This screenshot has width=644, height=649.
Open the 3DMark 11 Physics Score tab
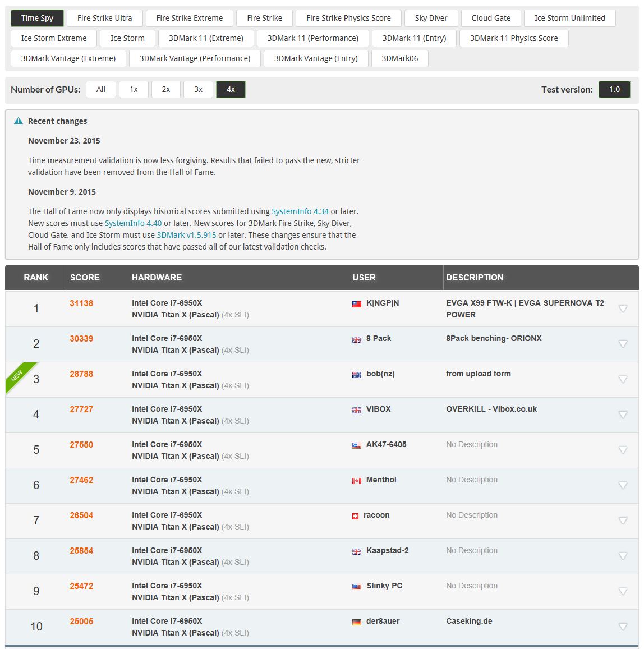pyautogui.click(x=514, y=39)
